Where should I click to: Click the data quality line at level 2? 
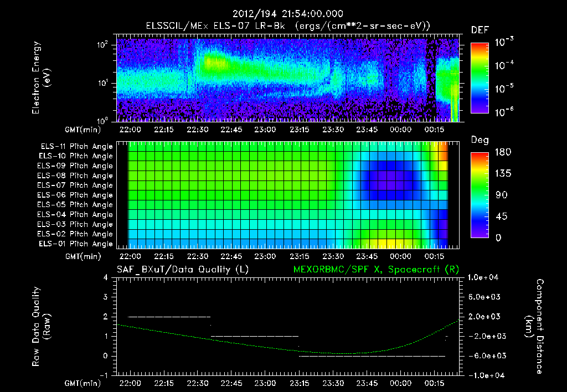click(169, 317)
